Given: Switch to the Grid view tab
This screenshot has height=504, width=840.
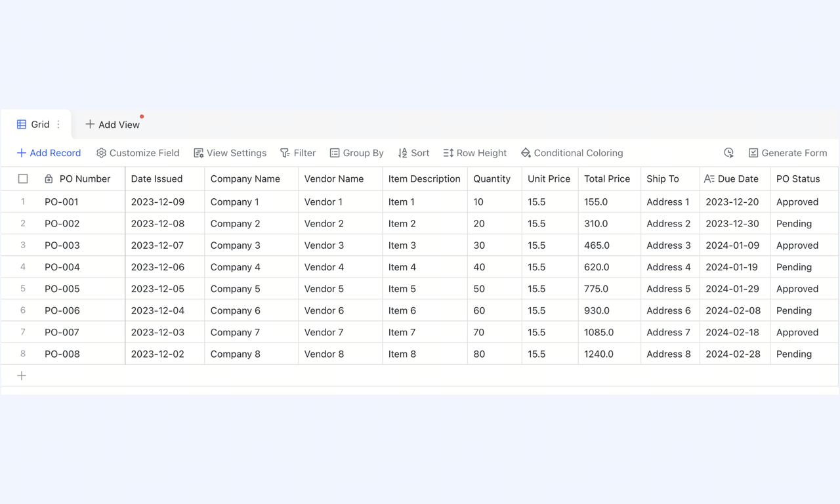Looking at the screenshot, I should pos(35,124).
